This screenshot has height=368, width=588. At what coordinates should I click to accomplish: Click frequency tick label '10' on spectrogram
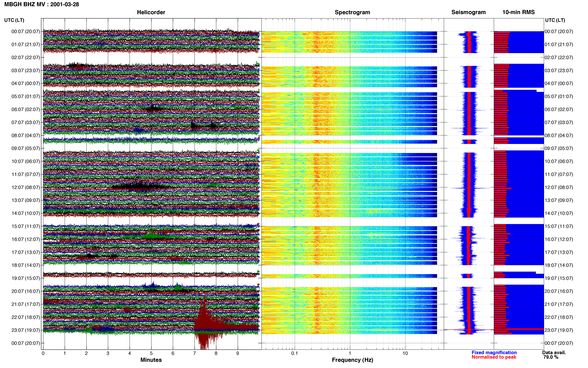pyautogui.click(x=405, y=353)
